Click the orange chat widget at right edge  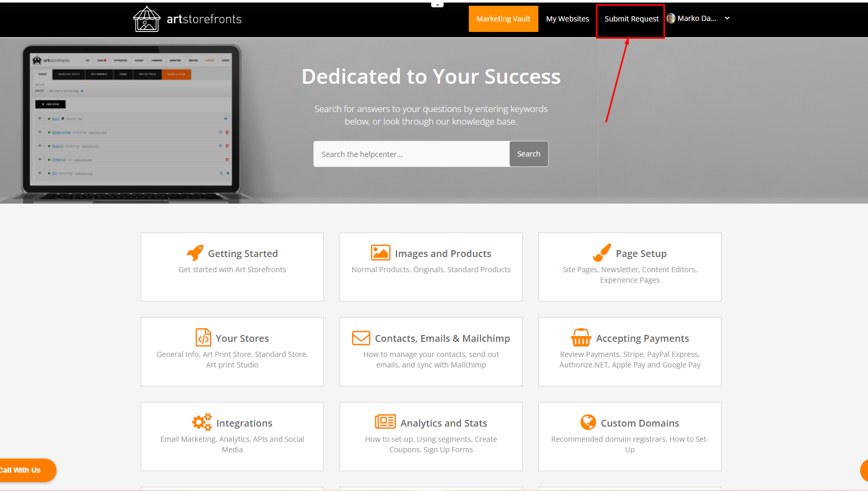[864, 470]
